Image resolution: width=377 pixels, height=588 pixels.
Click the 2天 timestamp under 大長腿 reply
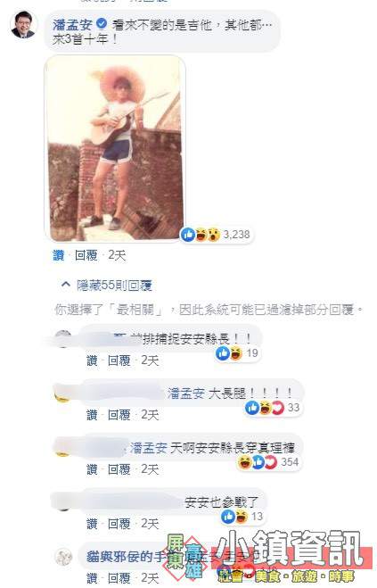pyautogui.click(x=150, y=415)
